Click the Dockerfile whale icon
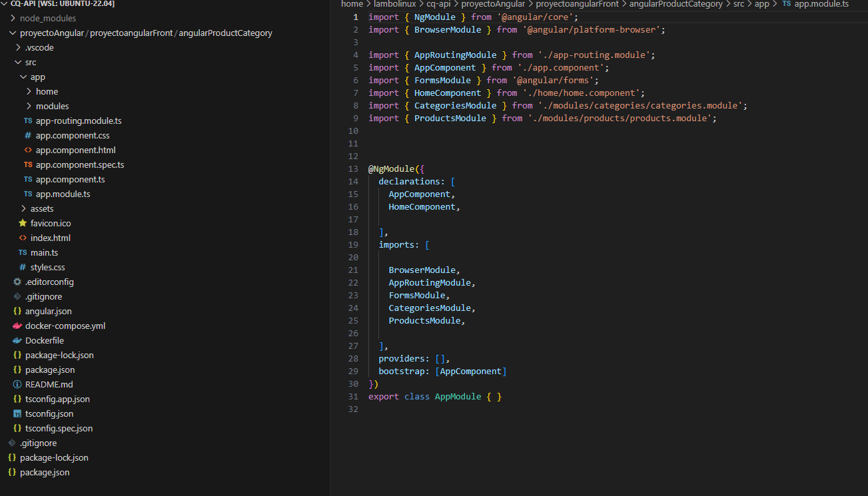 pyautogui.click(x=17, y=340)
